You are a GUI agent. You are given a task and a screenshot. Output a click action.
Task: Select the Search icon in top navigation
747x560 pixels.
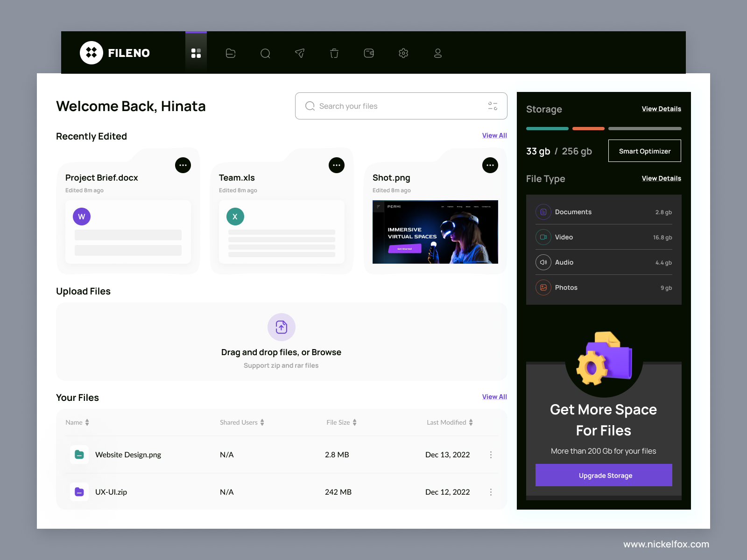(265, 53)
